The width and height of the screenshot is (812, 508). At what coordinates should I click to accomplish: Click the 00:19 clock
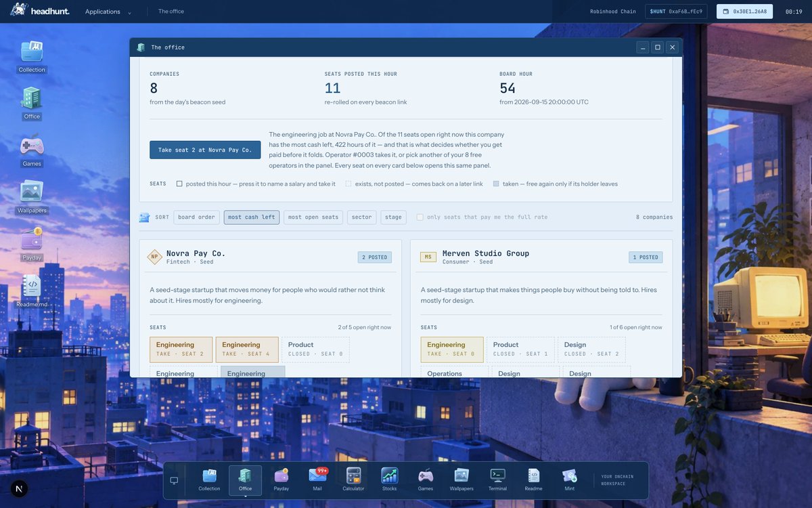794,12
